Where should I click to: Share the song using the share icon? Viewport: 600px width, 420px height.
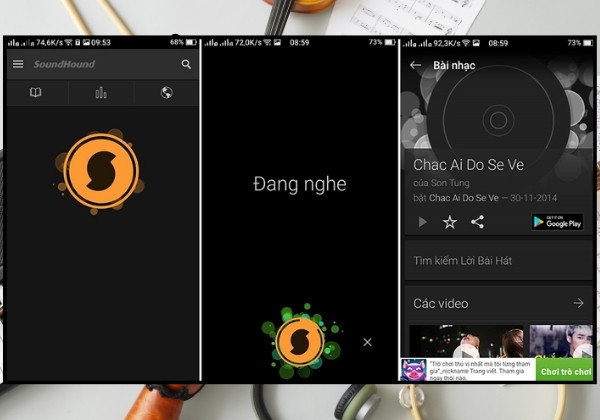click(x=477, y=222)
